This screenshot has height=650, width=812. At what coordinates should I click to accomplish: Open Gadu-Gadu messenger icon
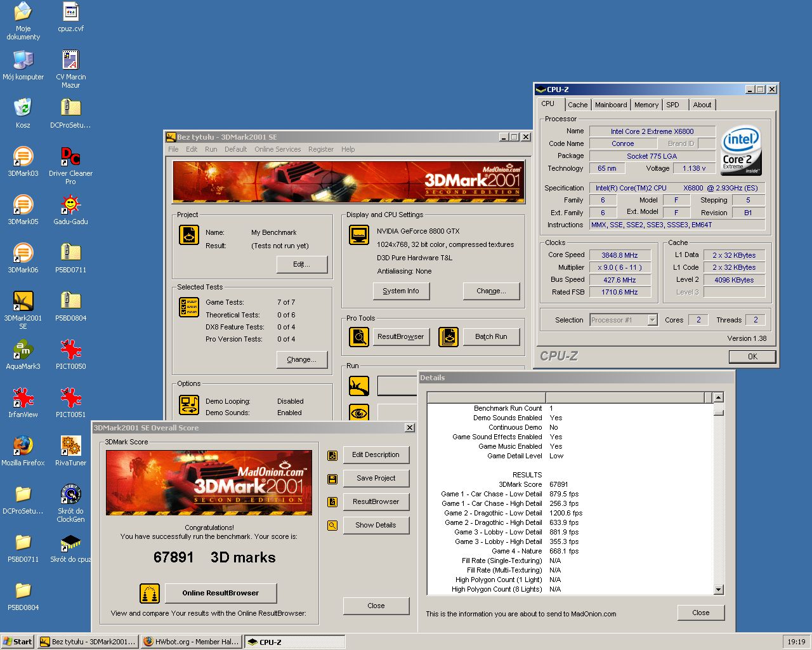coord(70,209)
